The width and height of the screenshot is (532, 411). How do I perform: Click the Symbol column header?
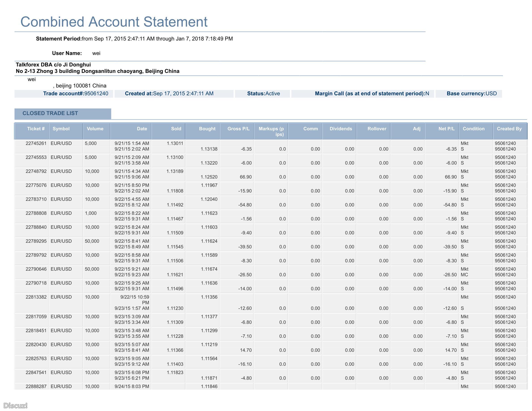coord(66,131)
